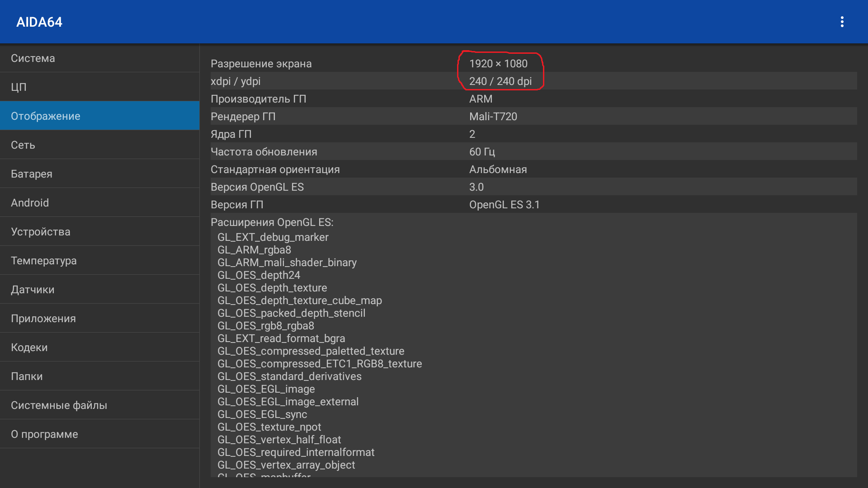Select the Отображение sidebar item
This screenshot has width=868, height=488.
pyautogui.click(x=99, y=116)
